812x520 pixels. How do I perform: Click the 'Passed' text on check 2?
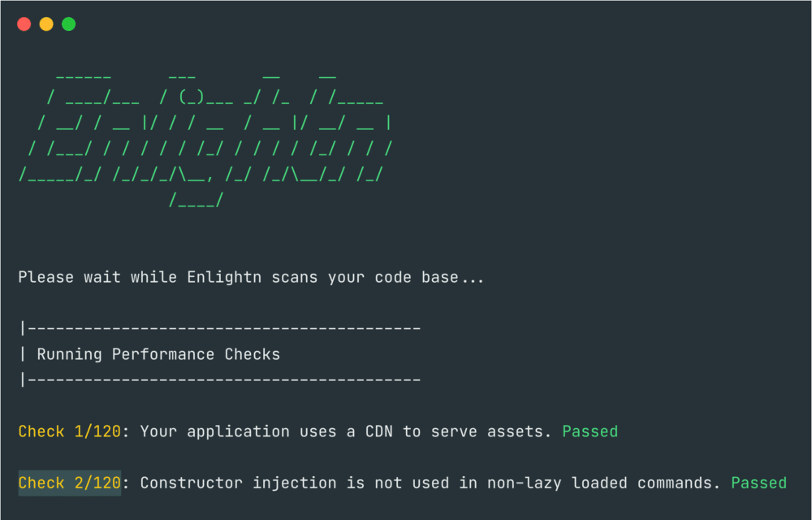[x=758, y=483]
